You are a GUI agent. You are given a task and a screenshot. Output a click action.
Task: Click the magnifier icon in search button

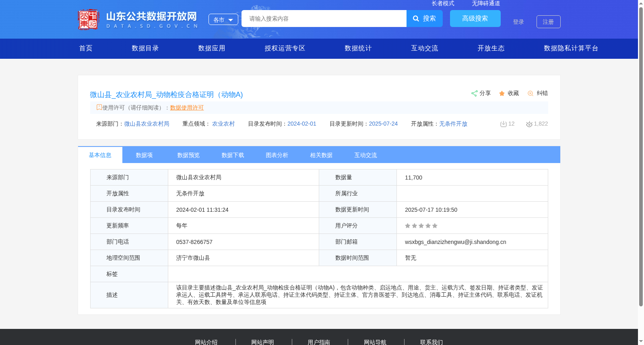(416, 19)
